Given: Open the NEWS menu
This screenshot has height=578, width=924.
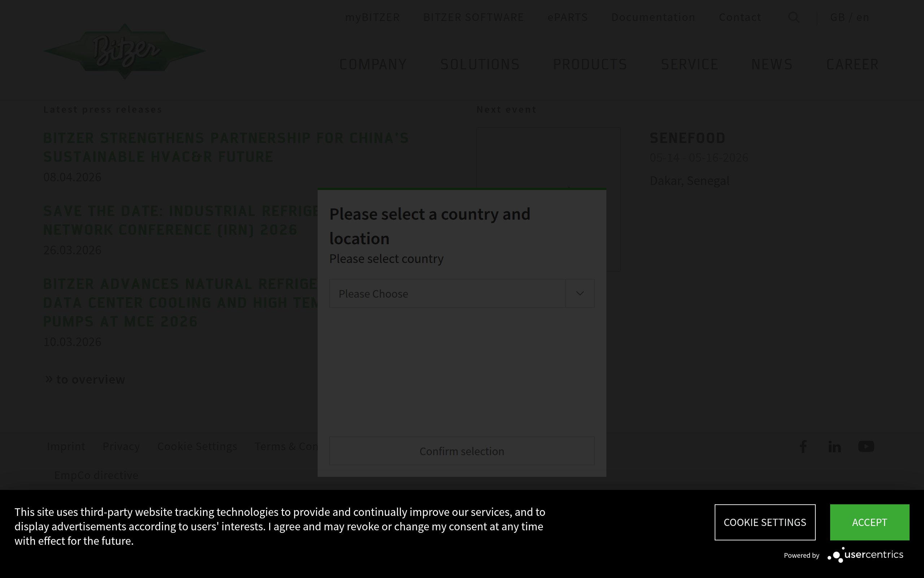Looking at the screenshot, I should tap(772, 64).
